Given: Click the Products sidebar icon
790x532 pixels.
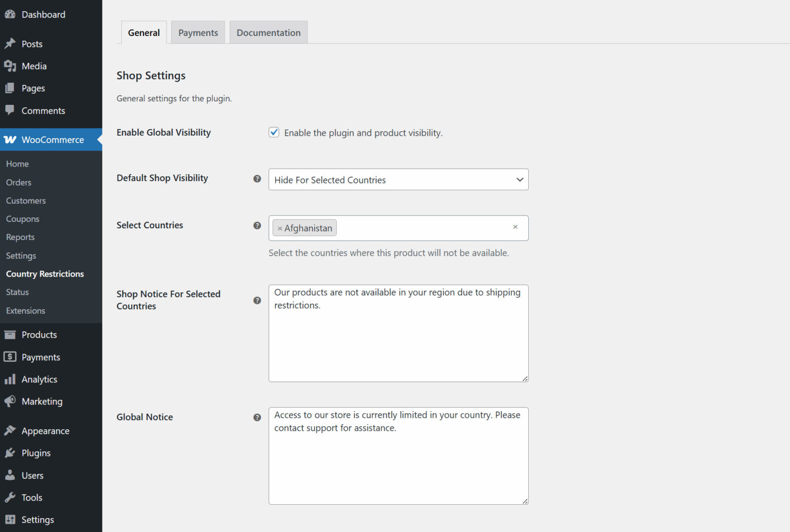Looking at the screenshot, I should tap(10, 335).
